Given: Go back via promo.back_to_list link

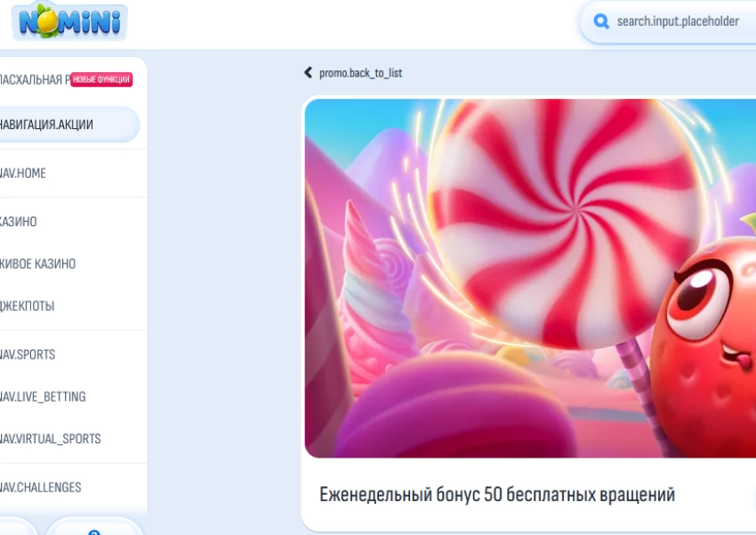Looking at the screenshot, I should pos(360,73).
